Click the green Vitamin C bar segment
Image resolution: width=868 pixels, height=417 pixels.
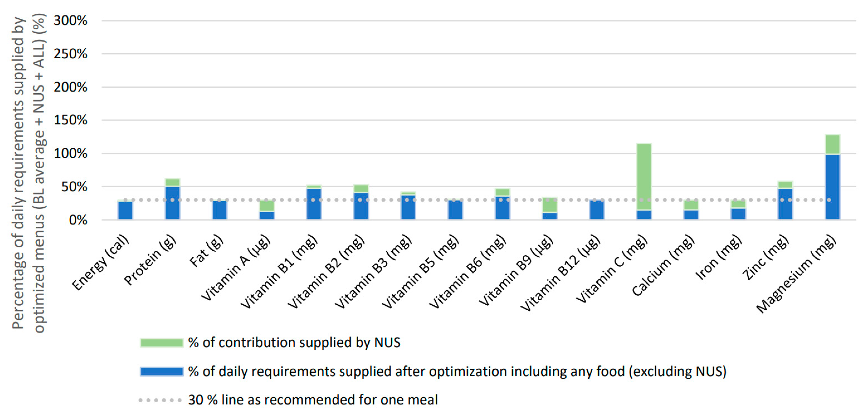[x=644, y=175]
